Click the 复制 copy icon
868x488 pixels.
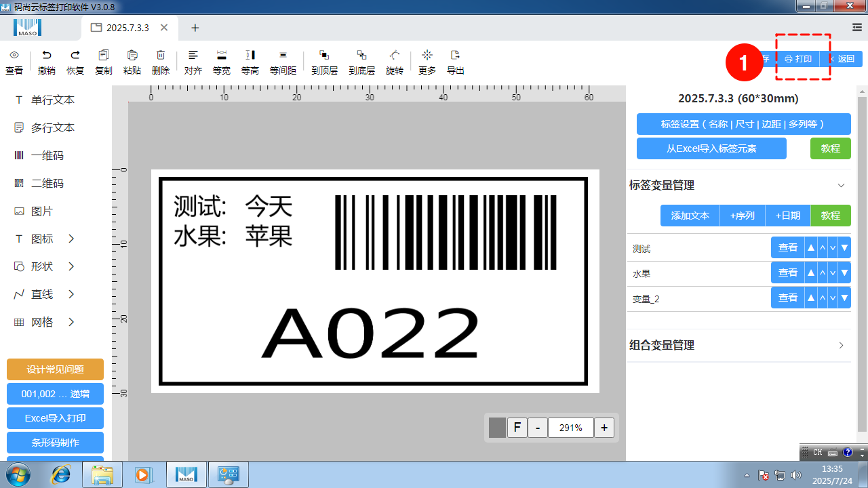point(104,55)
